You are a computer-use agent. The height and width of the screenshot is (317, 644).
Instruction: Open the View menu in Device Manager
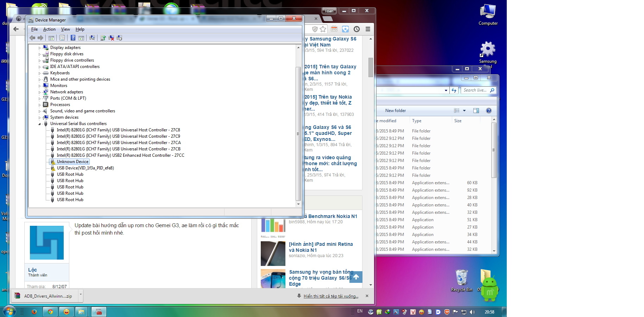(x=65, y=29)
